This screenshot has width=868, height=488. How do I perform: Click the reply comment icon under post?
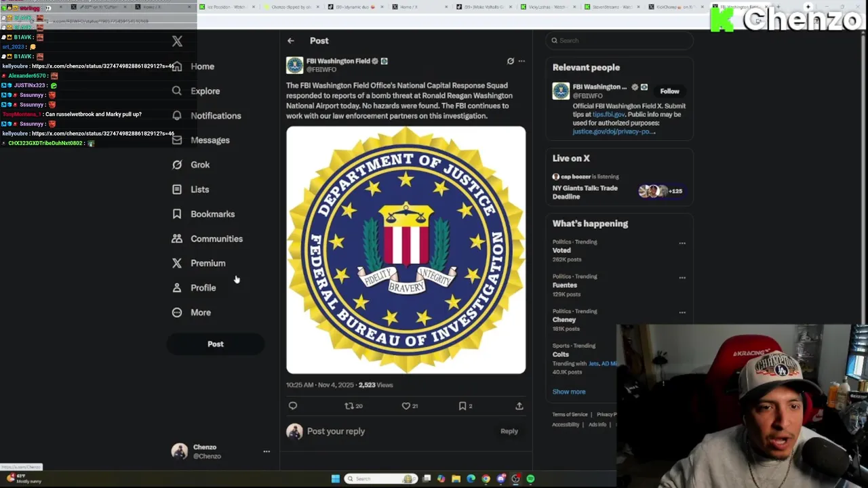tap(293, 406)
